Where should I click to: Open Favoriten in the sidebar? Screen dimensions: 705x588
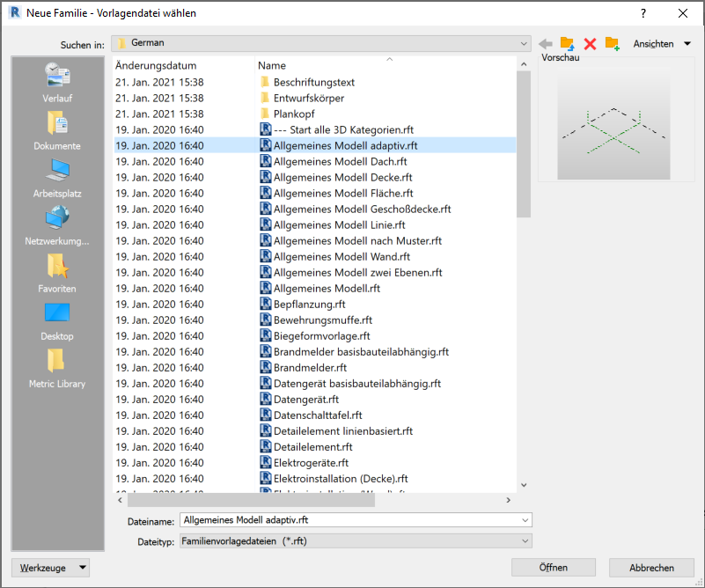(57, 274)
